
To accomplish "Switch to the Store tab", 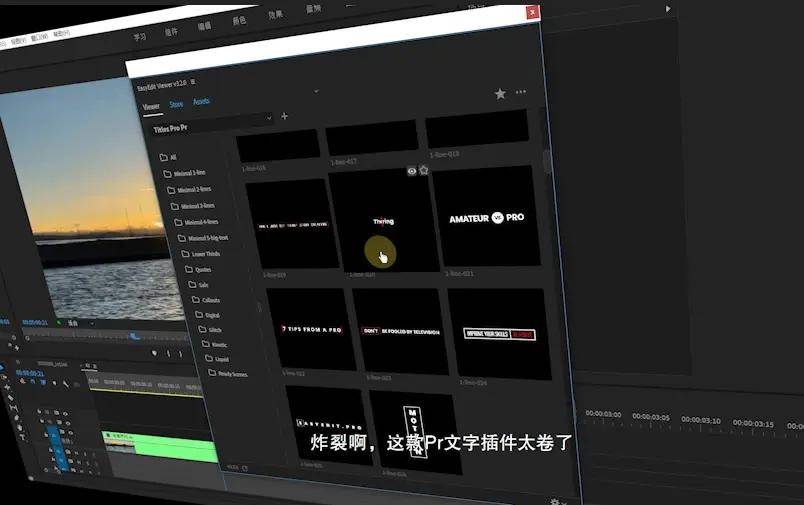I will (x=176, y=105).
